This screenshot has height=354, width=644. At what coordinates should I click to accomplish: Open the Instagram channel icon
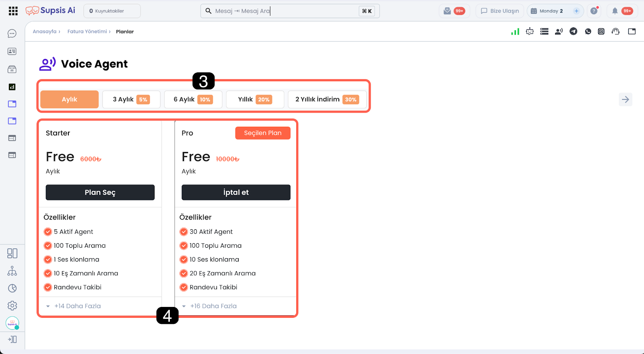point(601,31)
